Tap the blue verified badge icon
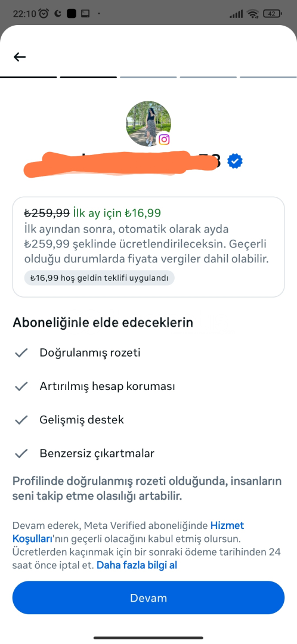Image resolution: width=297 pixels, height=644 pixels. [x=235, y=161]
